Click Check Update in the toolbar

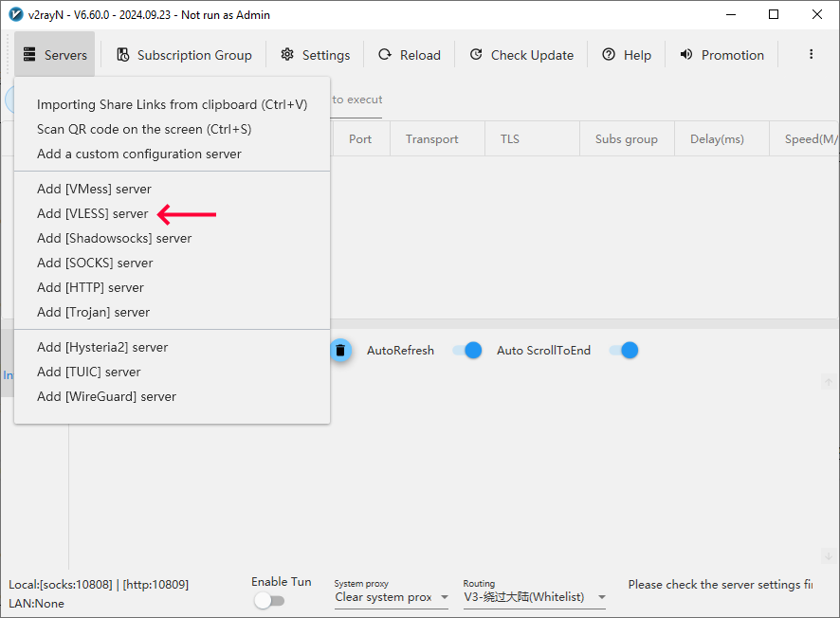(x=521, y=55)
